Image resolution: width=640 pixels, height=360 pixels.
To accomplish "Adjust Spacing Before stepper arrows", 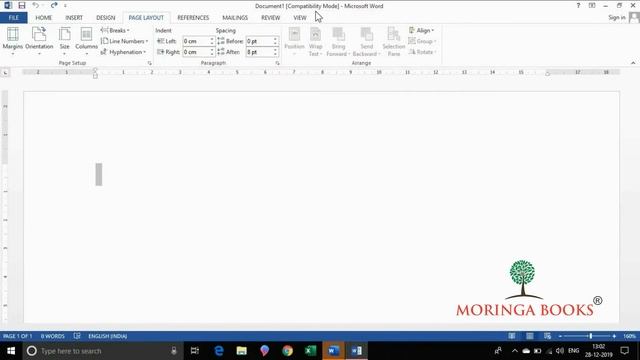I will click(x=276, y=41).
